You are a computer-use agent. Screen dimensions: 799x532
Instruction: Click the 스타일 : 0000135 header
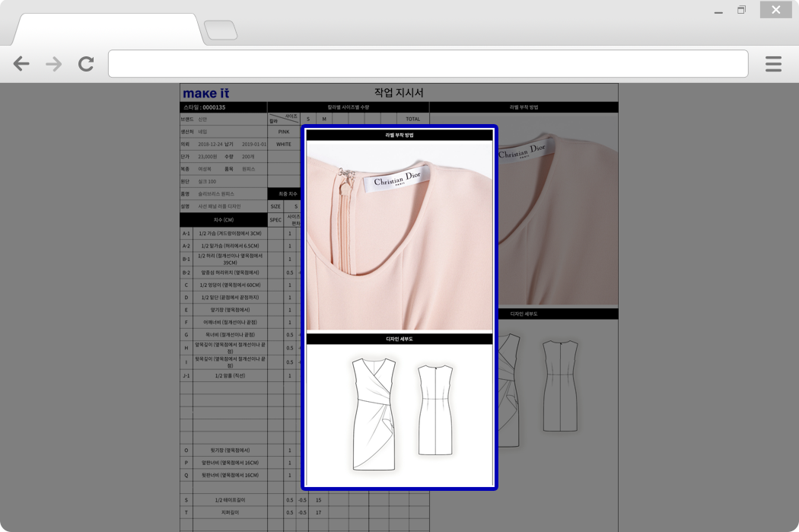coord(223,107)
